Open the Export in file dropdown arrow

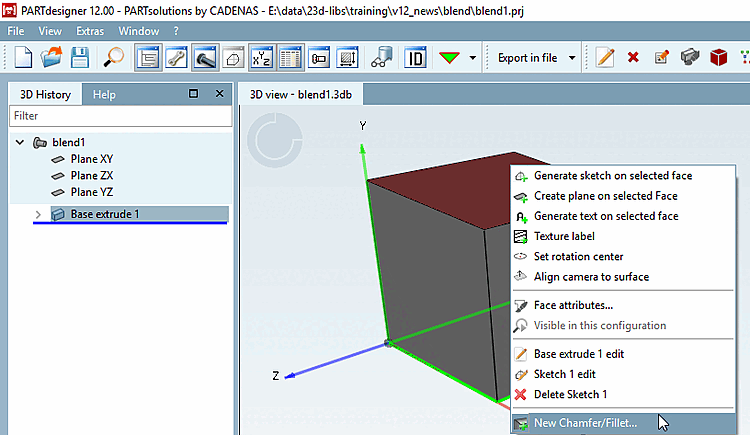pos(572,58)
